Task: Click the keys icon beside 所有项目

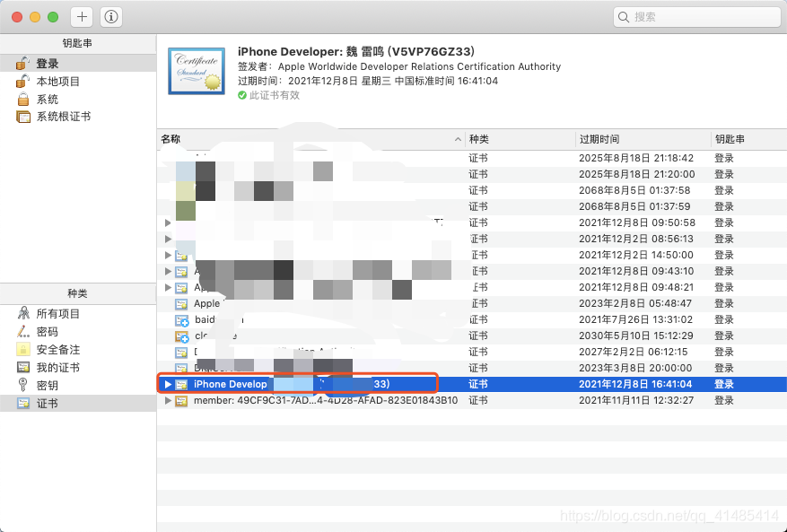Action: point(23,314)
